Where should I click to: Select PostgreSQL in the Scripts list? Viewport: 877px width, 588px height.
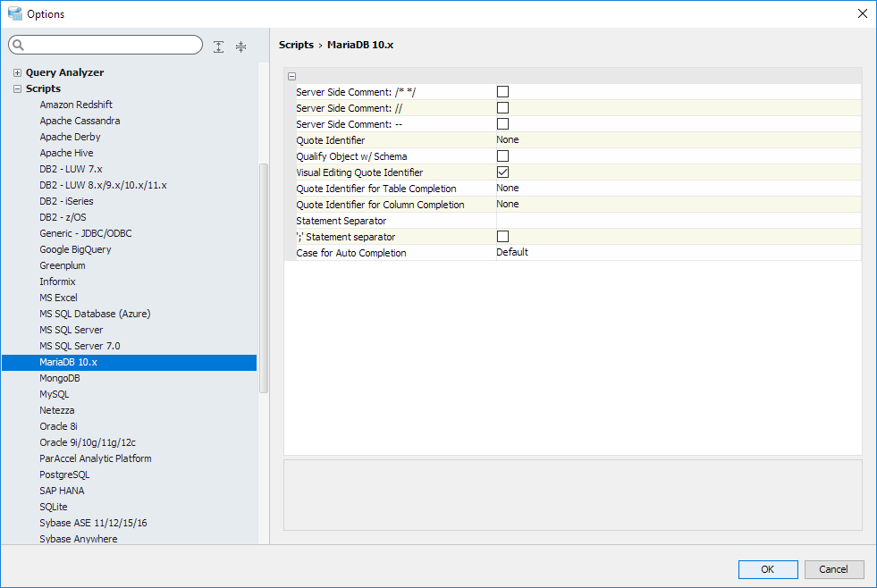[64, 475]
